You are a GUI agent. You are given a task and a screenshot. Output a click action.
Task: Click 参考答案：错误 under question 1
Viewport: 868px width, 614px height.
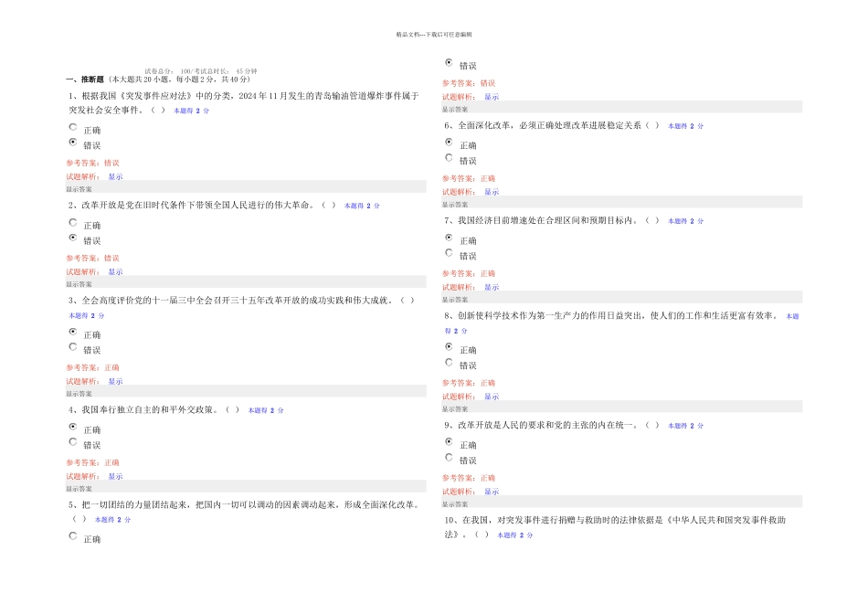click(x=92, y=163)
